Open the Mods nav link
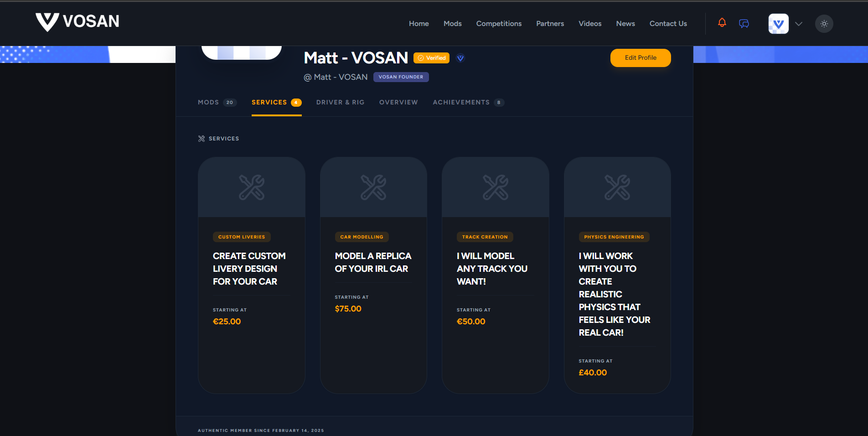 [x=453, y=24]
